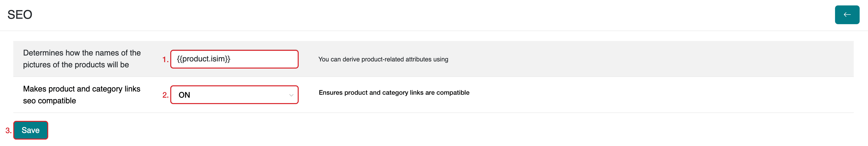This screenshot has height=146, width=868.
Task: Click the 'Makes product and category links' label
Action: pos(81,89)
